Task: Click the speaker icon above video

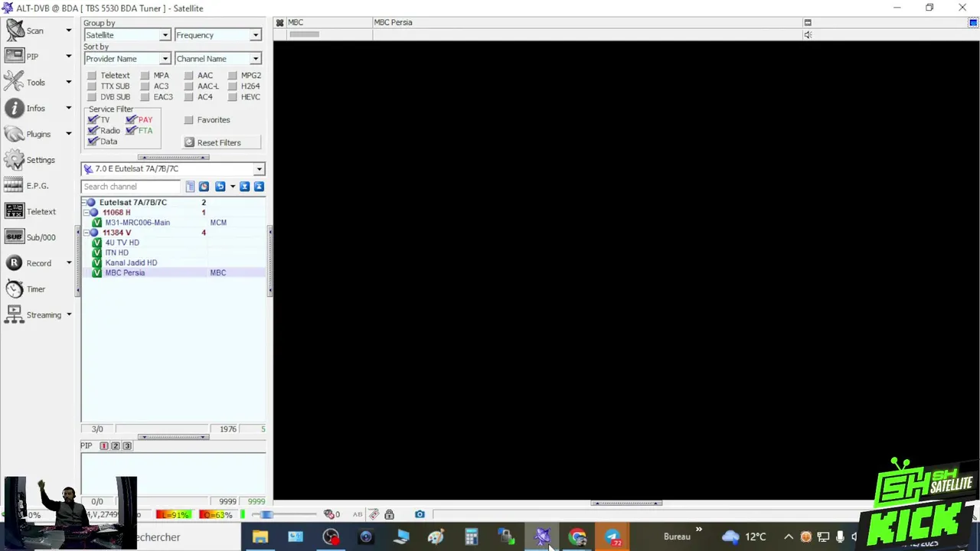Action: (808, 35)
